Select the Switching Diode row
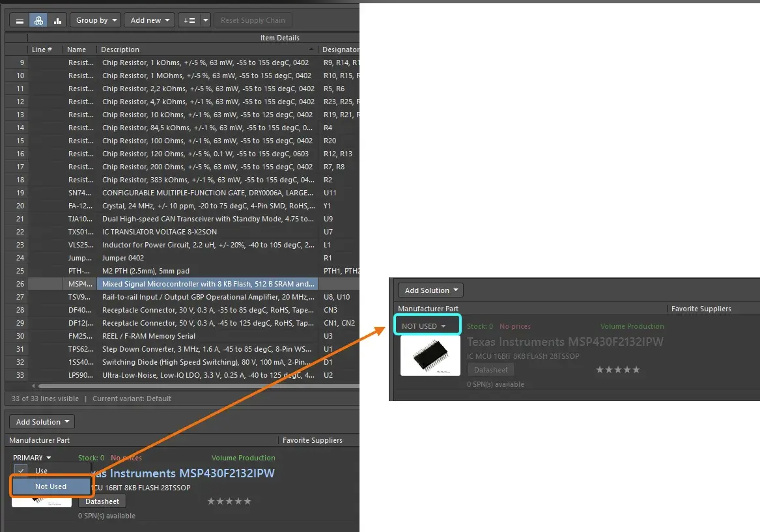Viewport: 760px width, 532px height. pos(182,363)
